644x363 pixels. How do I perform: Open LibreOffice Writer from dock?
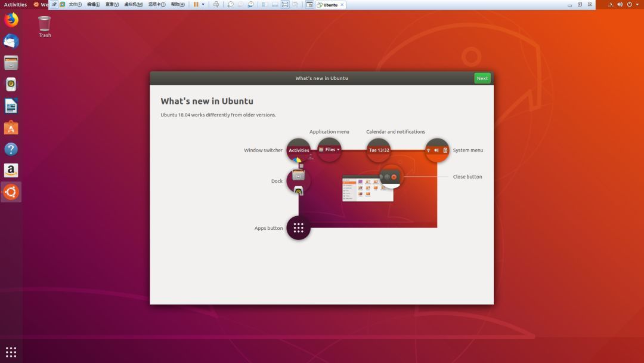tap(11, 106)
